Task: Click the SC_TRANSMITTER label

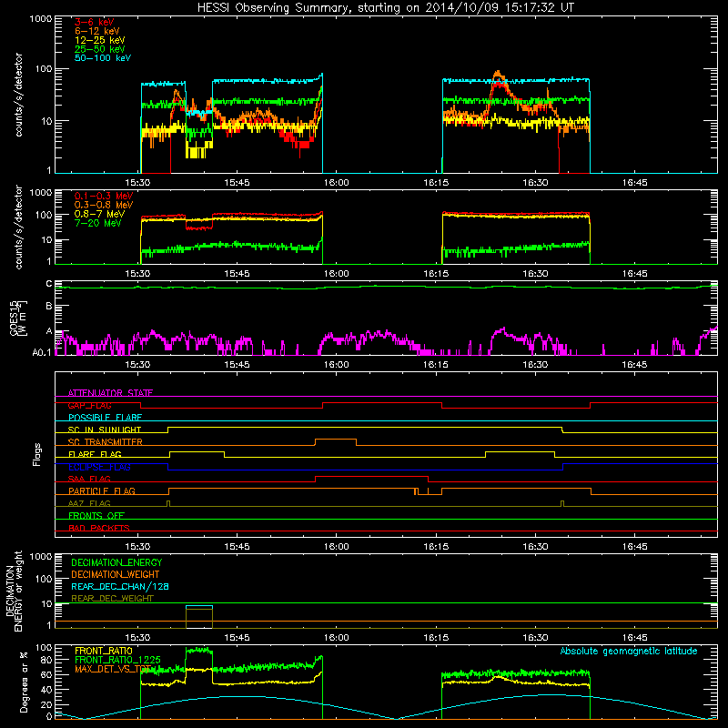Action: 106,442
